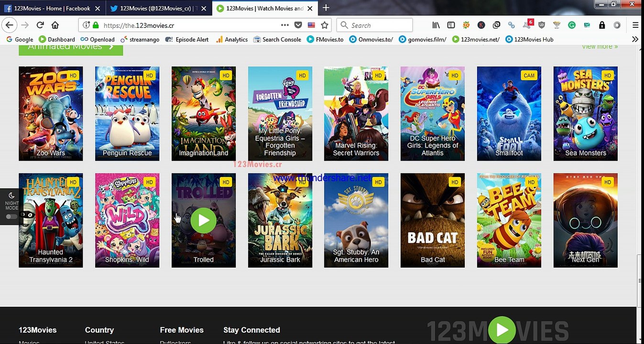This screenshot has width=644, height=344.
Task: Open the Bee Team movie poster
Action: pyautogui.click(x=509, y=220)
